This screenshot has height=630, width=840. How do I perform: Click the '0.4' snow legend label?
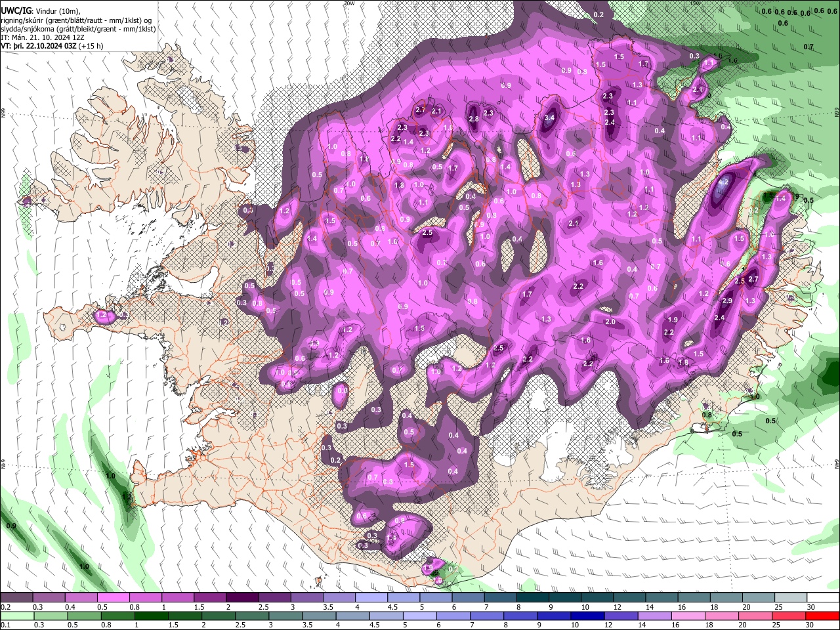pos(70,607)
